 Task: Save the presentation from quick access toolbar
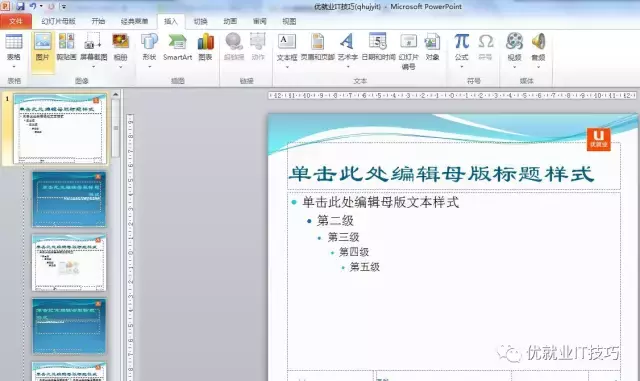(x=20, y=6)
